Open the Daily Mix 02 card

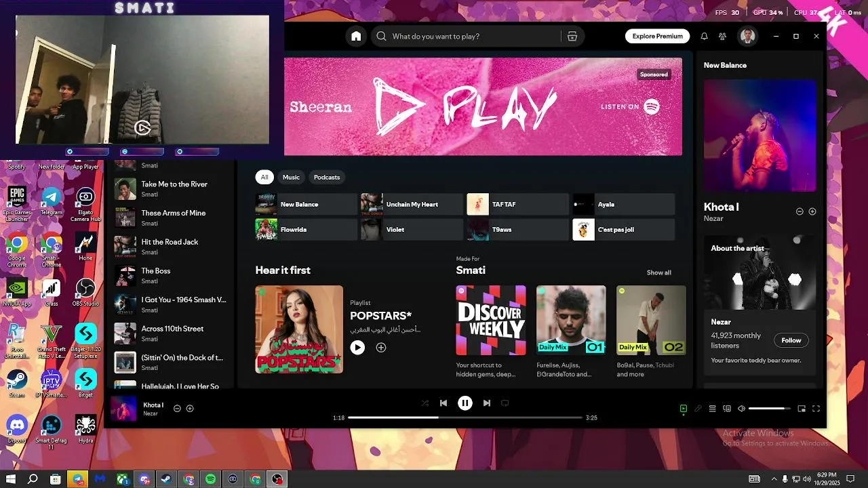click(x=651, y=320)
